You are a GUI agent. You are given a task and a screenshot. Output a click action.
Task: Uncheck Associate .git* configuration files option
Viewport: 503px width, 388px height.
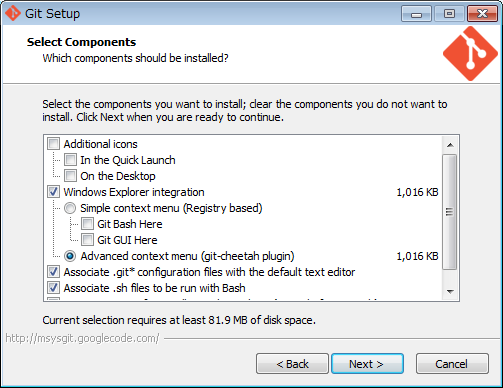click(x=53, y=272)
